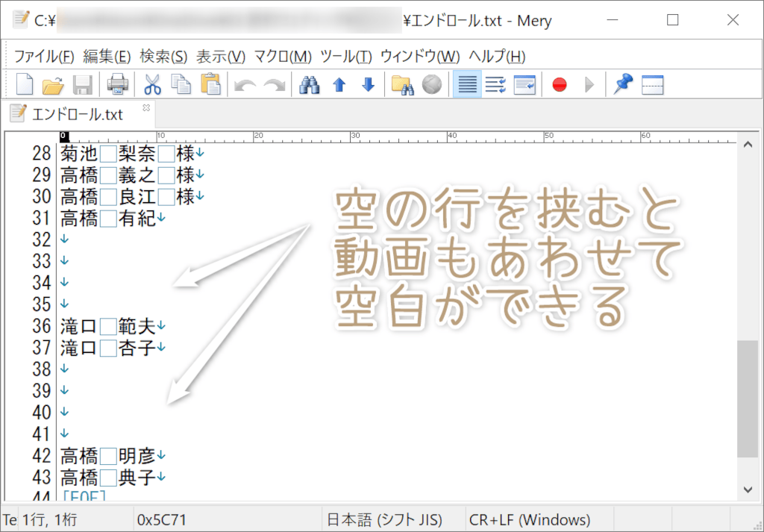Screen dimensions: 764x532
Task: Close the エンドロール.txt tab with its x
Action: click(146, 108)
